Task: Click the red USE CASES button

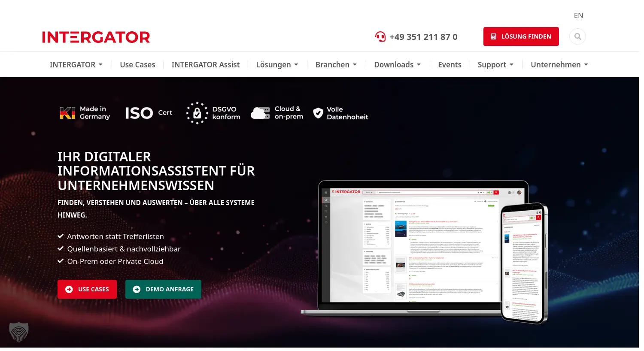Action: (x=87, y=289)
